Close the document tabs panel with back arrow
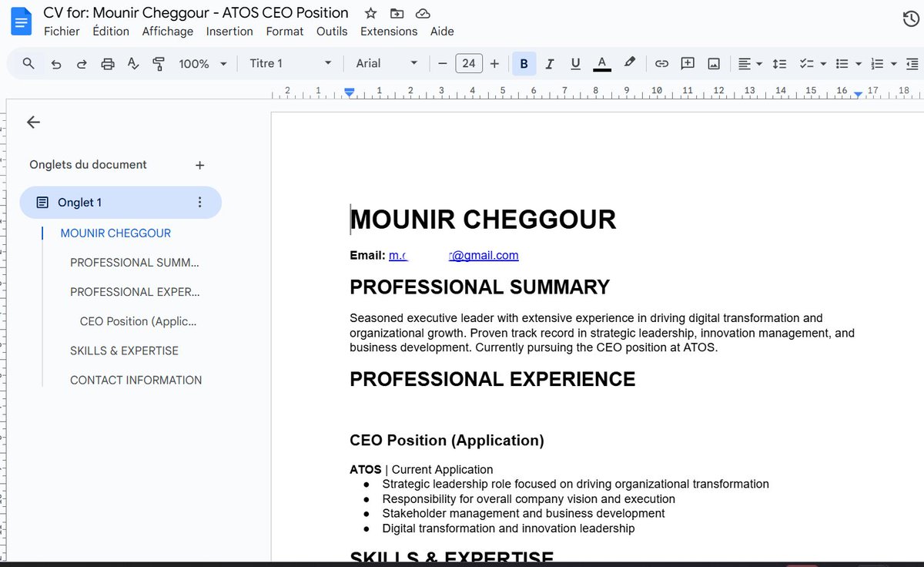Screen dimensions: 924x567 pos(33,122)
